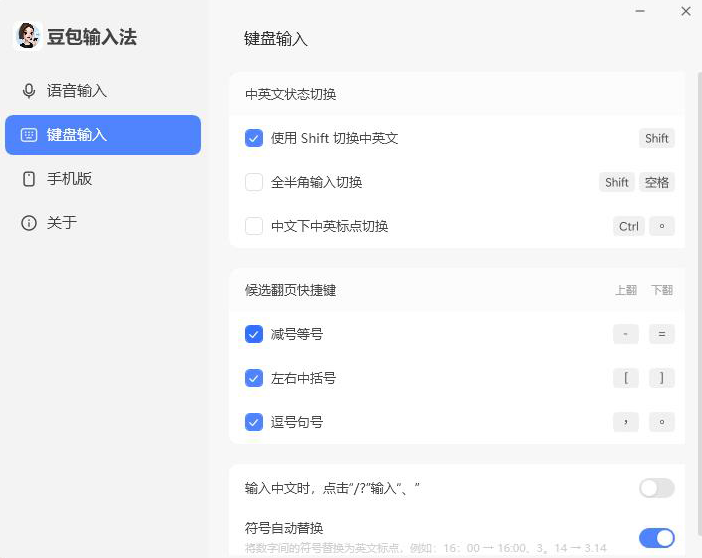
Task: Click the comma key badge
Action: (626, 422)
